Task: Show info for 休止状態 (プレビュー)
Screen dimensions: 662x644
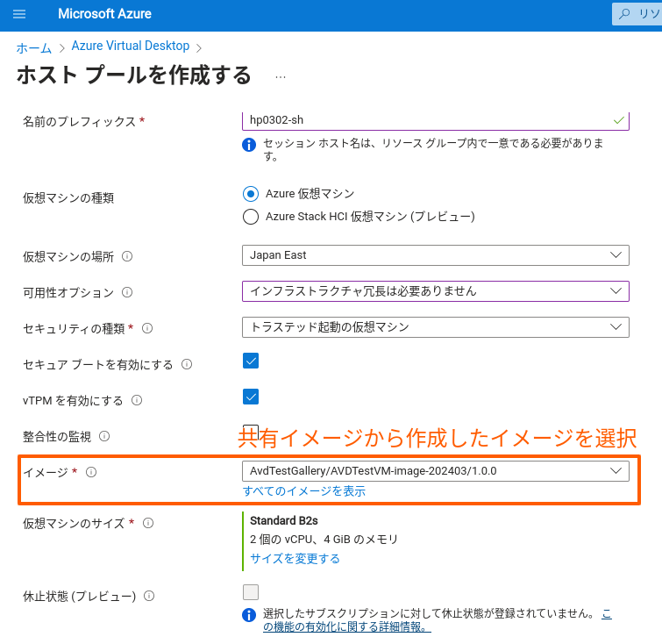Action: click(x=149, y=596)
